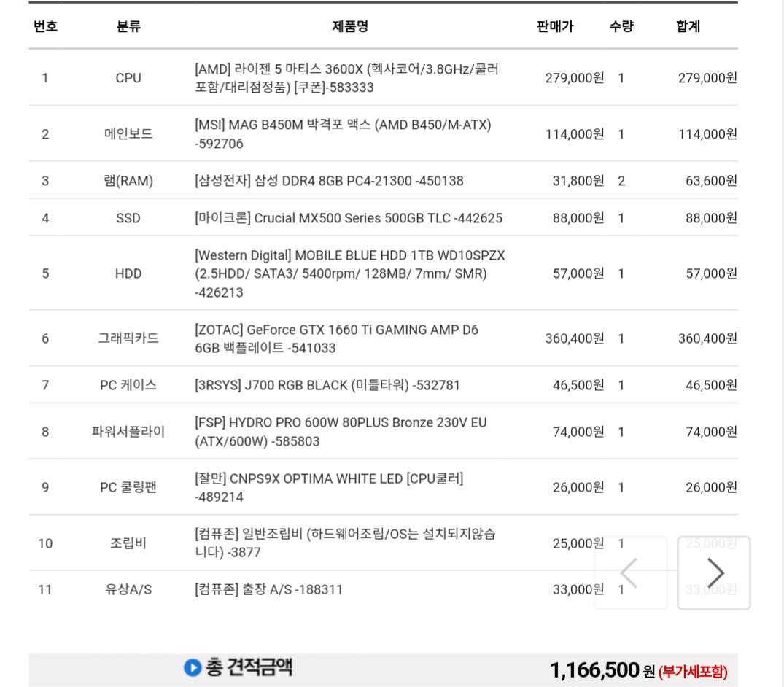This screenshot has height=687, width=784.
Task: Open the Western Digital MOBILE BLUE HDD entry
Action: point(350,273)
